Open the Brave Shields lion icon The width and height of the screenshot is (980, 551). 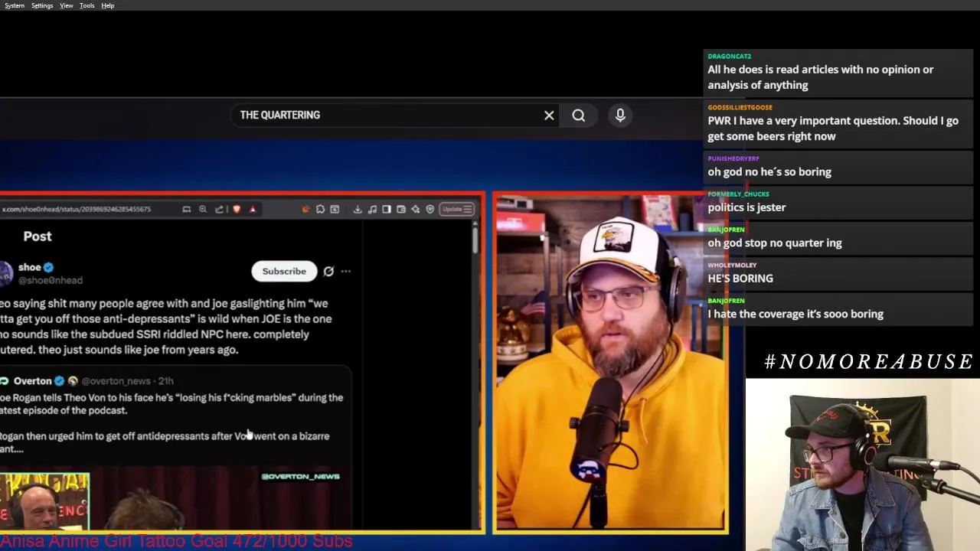(237, 209)
